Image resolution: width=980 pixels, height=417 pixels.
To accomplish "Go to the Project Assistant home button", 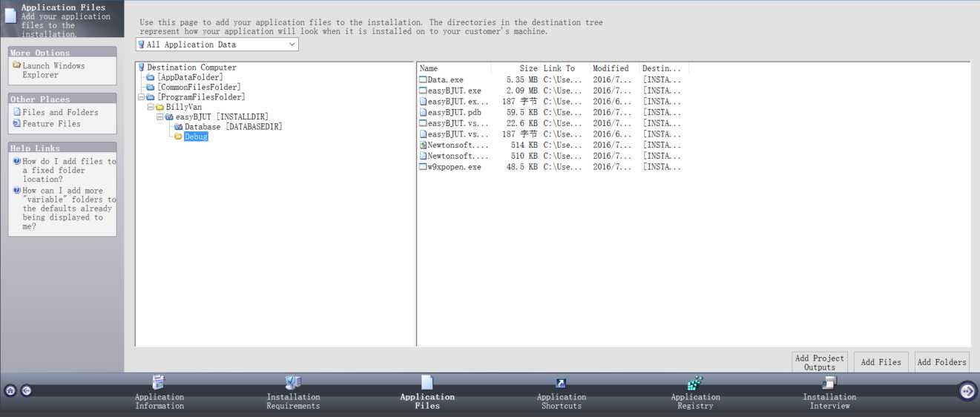I will coord(10,390).
